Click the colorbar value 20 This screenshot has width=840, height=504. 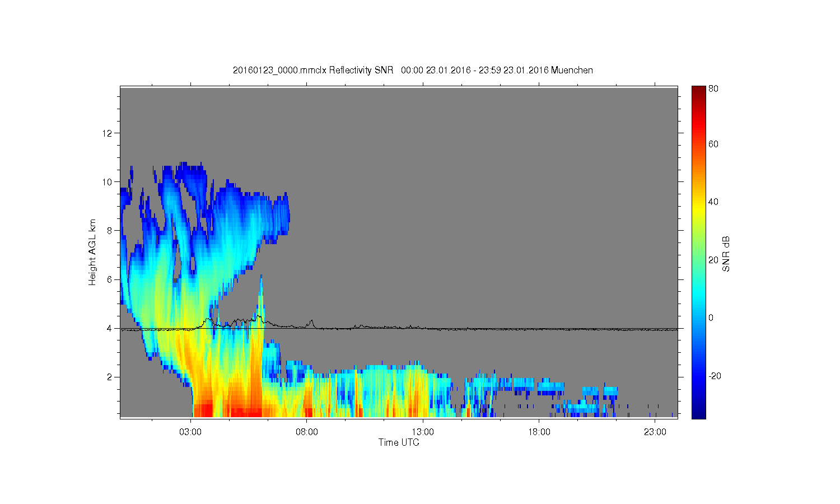coord(713,260)
